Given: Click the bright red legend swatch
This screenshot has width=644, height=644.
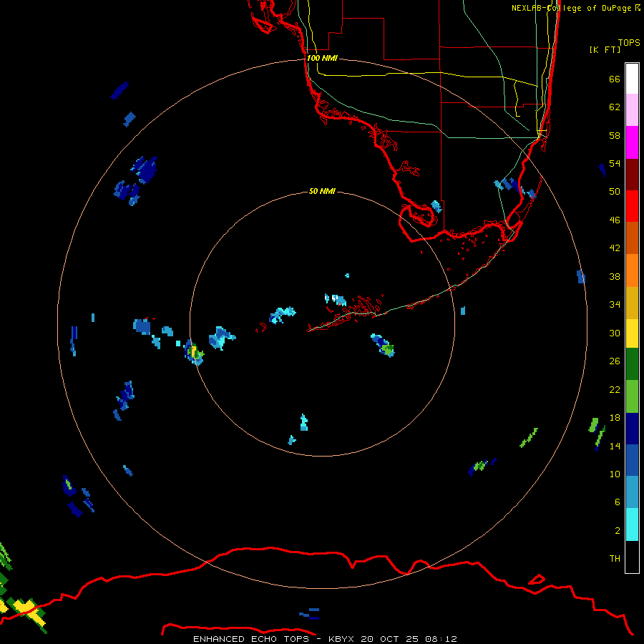Looking at the screenshot, I should click(632, 206).
